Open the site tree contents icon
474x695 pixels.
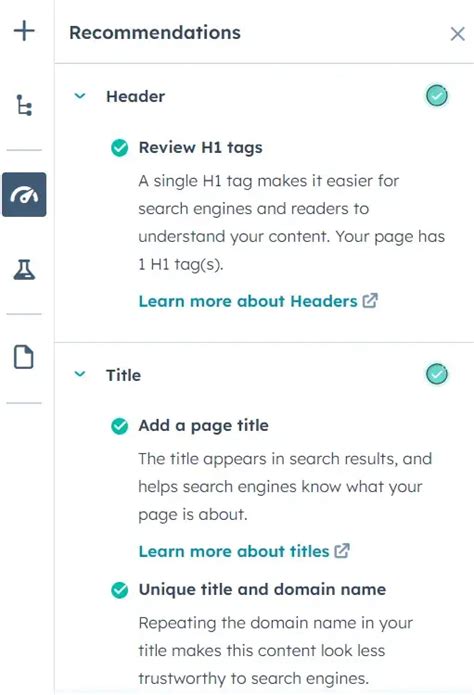pyautogui.click(x=24, y=105)
